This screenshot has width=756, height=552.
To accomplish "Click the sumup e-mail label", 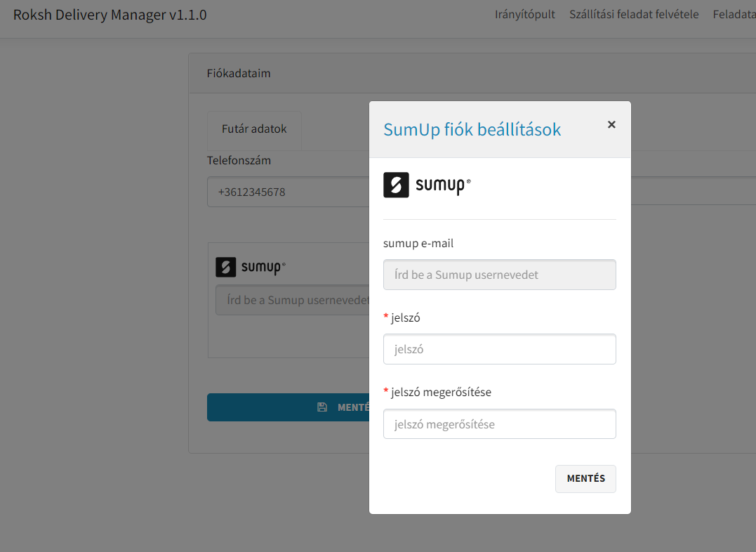I will coord(418,243).
